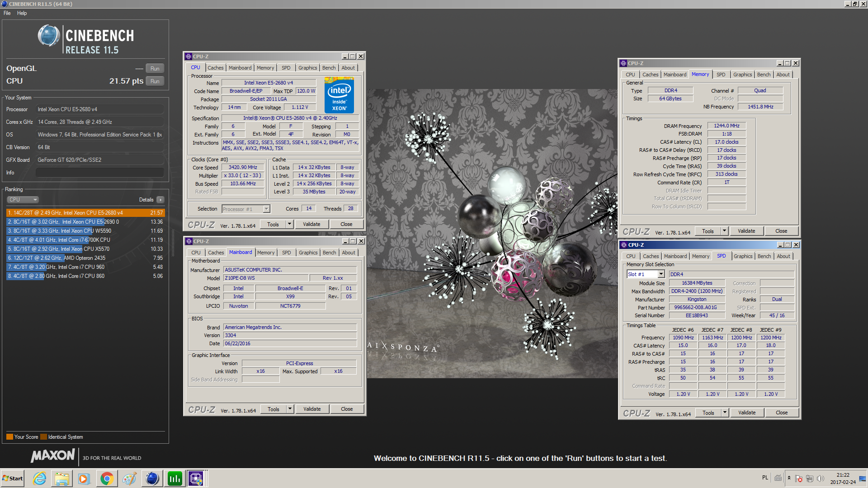The image size is (868, 488).
Task: Click the on-screen keyboard language bar icon
Action: click(778, 478)
